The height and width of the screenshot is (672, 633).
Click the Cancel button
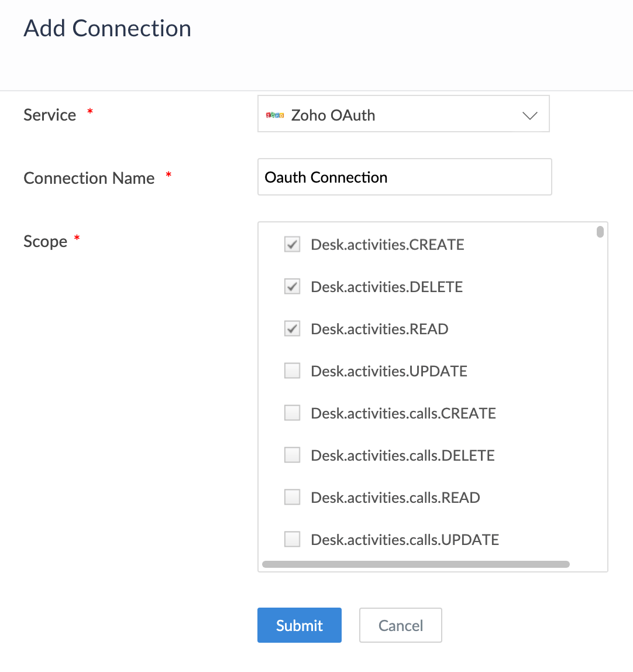(400, 625)
